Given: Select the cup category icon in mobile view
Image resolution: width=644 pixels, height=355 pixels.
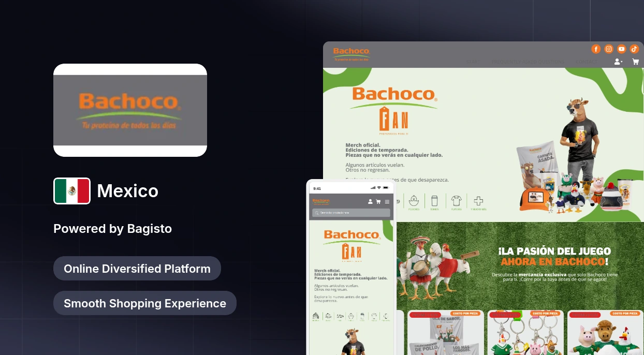Looking at the screenshot, I should tap(362, 316).
